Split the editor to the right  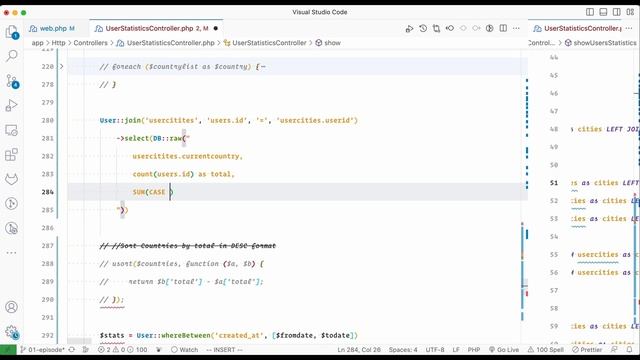tap(503, 29)
